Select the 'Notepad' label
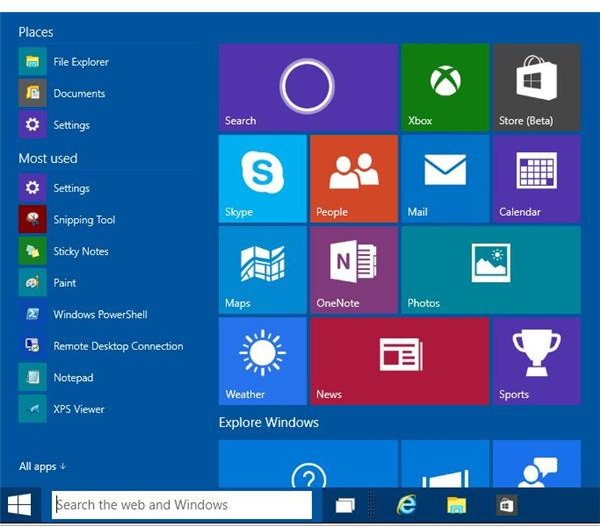The width and height of the screenshot is (600, 530). click(x=73, y=378)
